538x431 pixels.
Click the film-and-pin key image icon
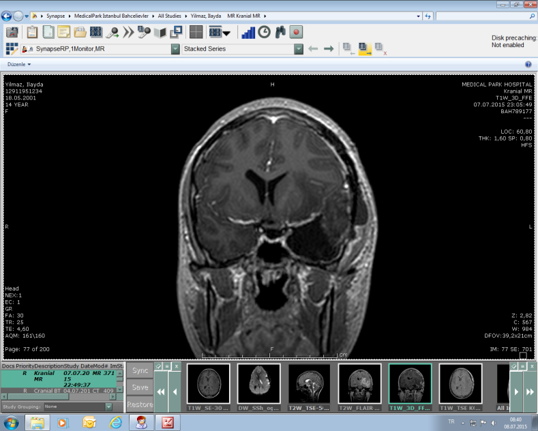[x=144, y=32]
